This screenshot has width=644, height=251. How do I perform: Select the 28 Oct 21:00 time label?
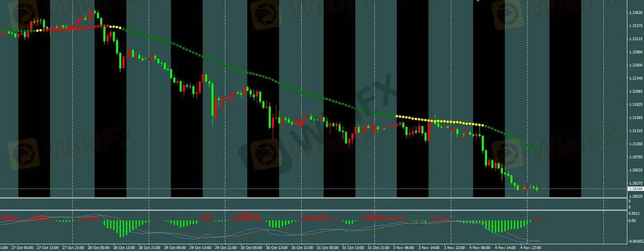pos(149,248)
